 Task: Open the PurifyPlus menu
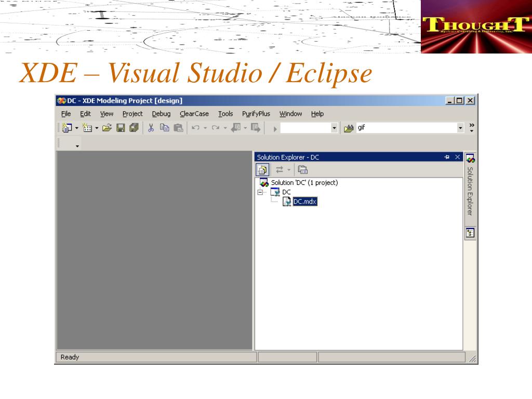pyautogui.click(x=256, y=114)
